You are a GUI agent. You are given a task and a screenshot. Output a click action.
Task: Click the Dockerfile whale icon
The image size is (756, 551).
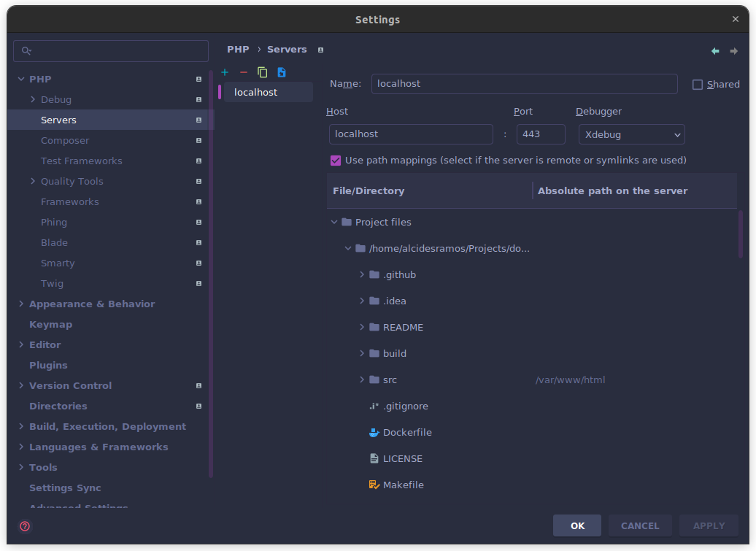(x=374, y=433)
